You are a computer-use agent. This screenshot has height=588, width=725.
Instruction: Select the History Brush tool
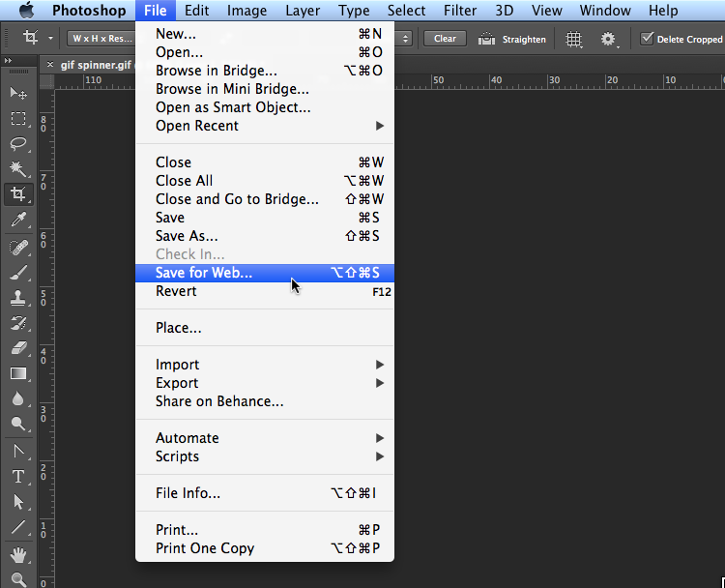pyautogui.click(x=18, y=323)
